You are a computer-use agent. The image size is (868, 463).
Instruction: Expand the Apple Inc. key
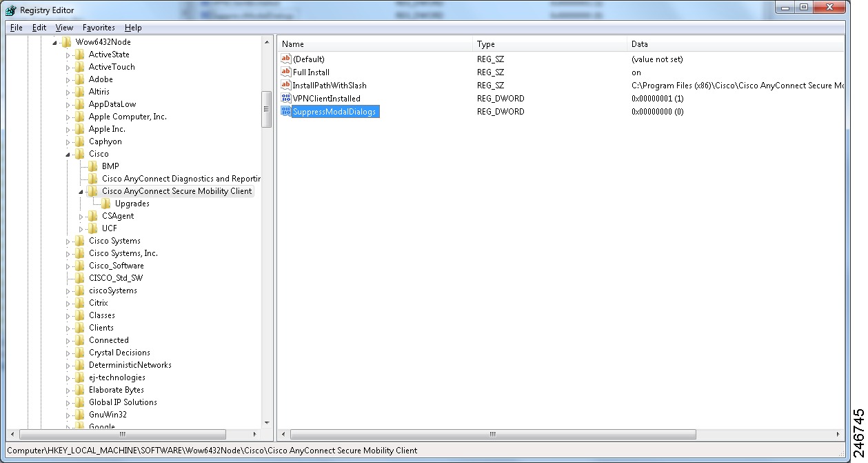tap(68, 130)
